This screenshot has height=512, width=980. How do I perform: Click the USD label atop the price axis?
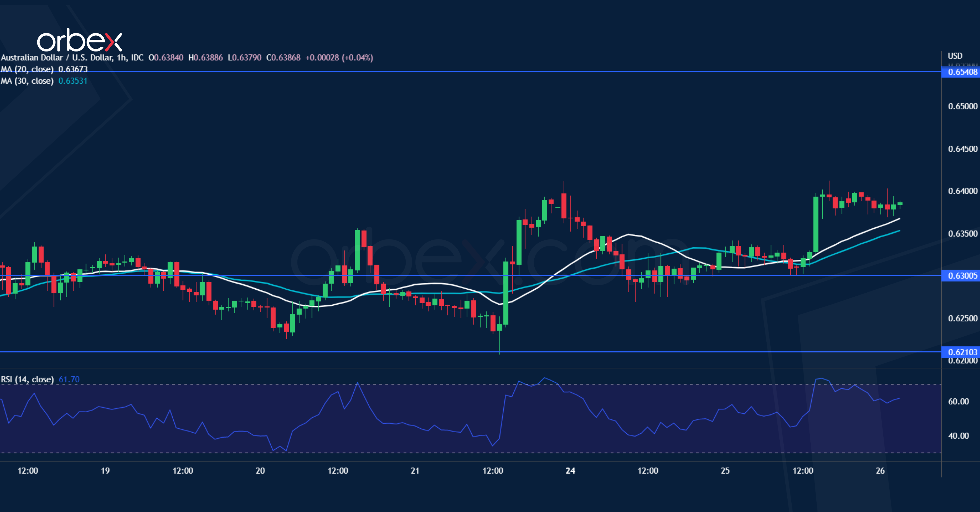click(955, 56)
